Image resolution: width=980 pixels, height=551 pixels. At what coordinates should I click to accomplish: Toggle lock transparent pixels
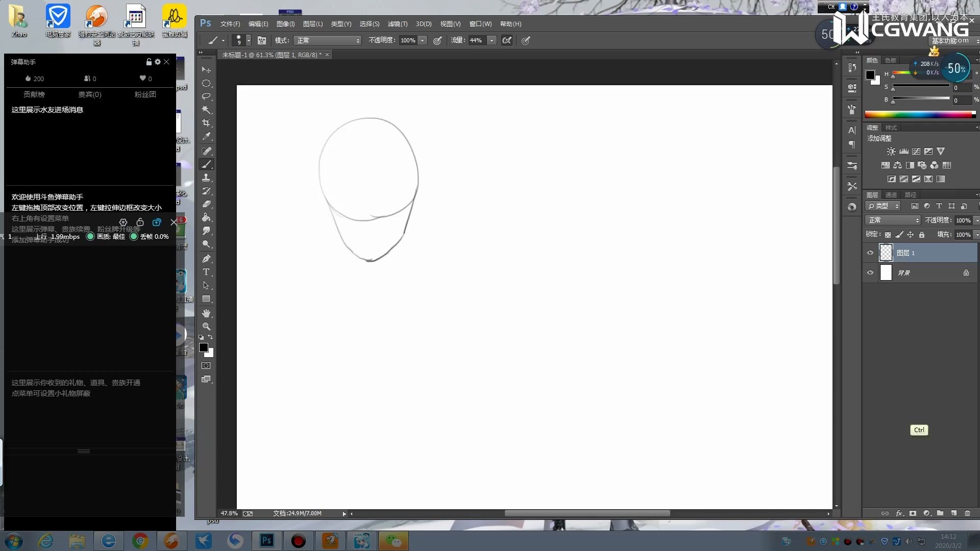tap(888, 235)
